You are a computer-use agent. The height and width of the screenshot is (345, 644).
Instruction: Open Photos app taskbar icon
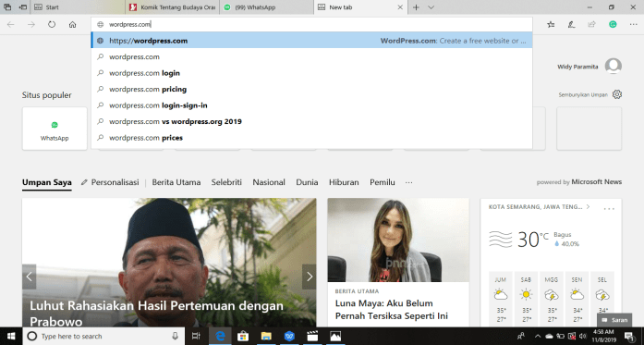(335, 337)
